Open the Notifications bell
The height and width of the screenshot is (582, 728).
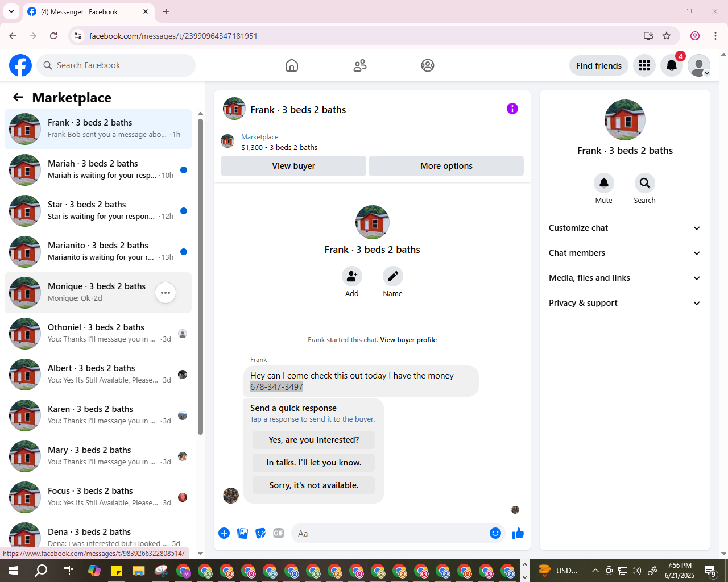pos(672,65)
